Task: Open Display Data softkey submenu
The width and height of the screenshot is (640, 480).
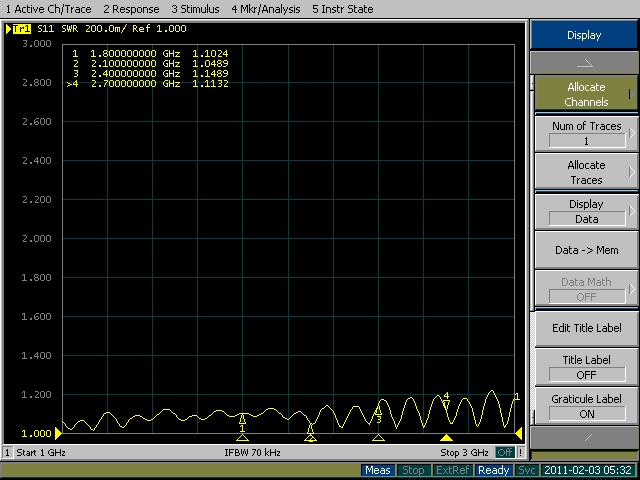Action: point(586,211)
